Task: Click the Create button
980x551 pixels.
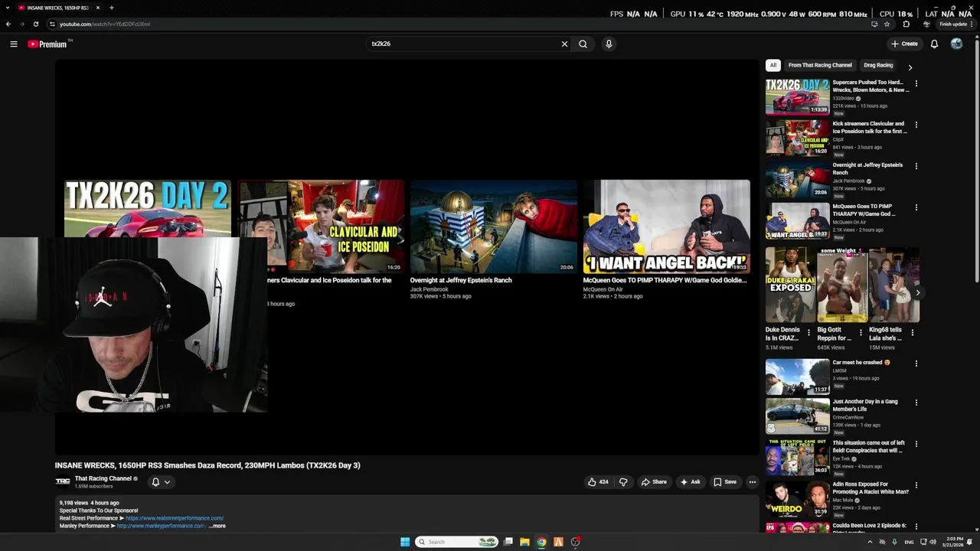Action: pos(904,44)
